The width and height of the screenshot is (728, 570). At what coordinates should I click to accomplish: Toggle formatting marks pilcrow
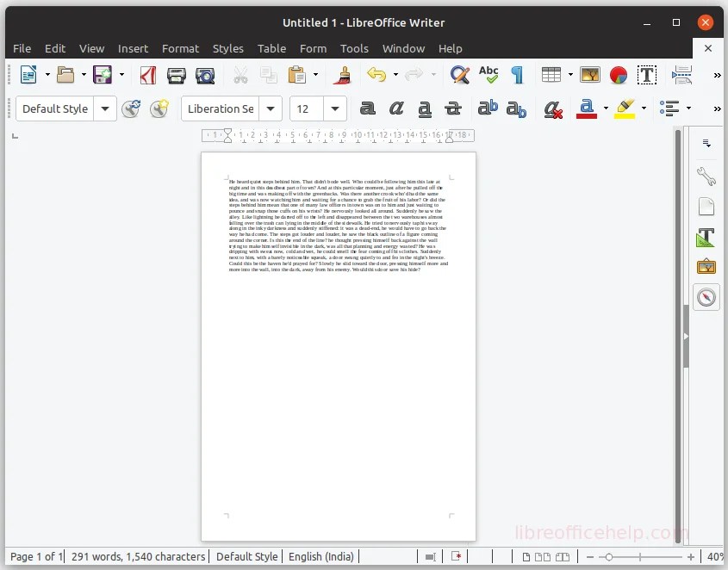click(517, 75)
